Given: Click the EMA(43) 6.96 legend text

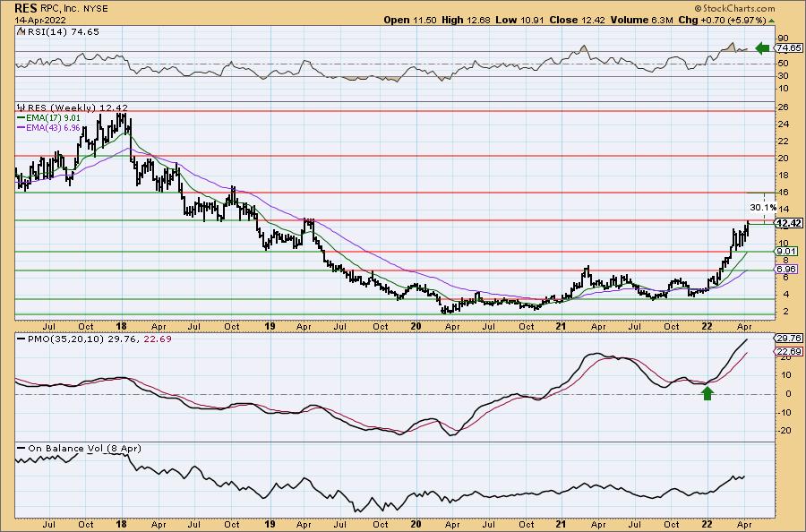Looking at the screenshot, I should pyautogui.click(x=53, y=127).
